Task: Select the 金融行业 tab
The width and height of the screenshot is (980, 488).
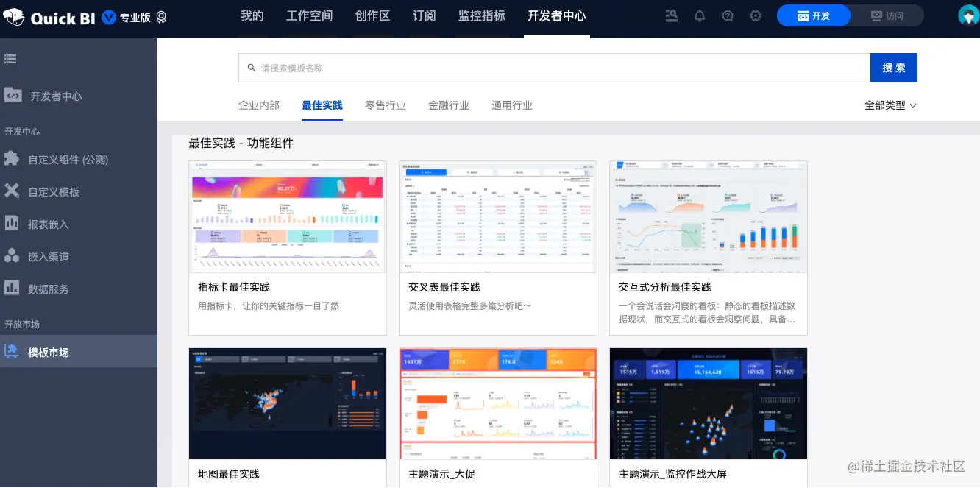Action: click(x=449, y=105)
